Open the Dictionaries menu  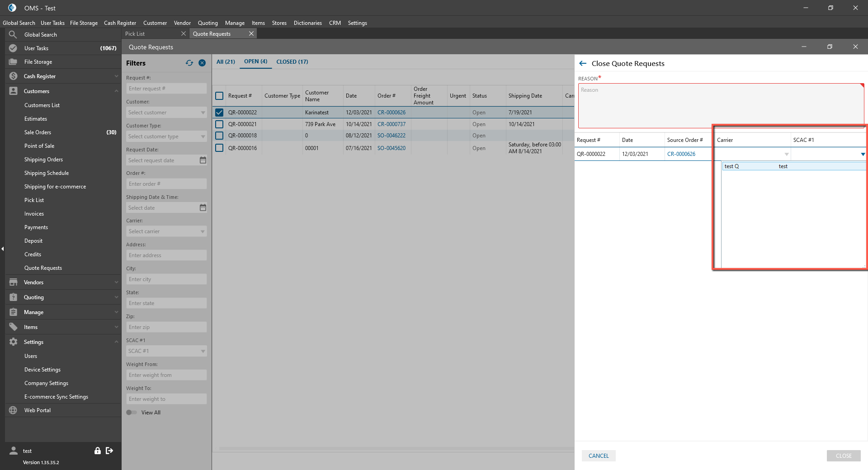click(307, 23)
